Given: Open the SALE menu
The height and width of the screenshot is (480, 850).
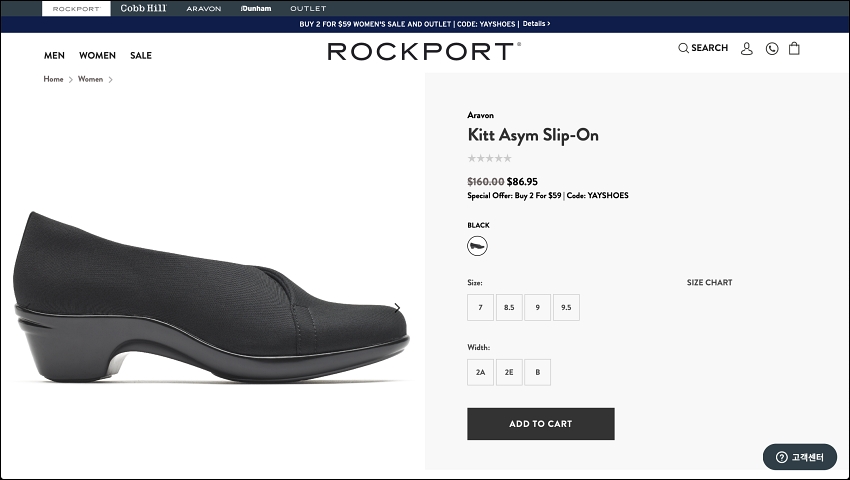Looking at the screenshot, I should [141, 55].
